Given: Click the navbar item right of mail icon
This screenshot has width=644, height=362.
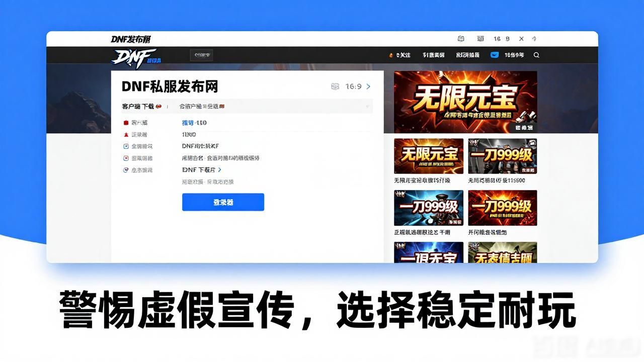Looking at the screenshot, I should click(514, 55).
